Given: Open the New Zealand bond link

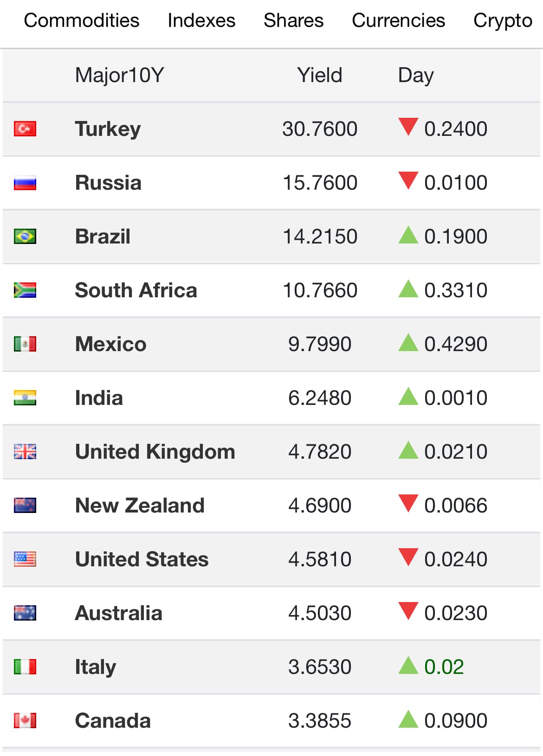Looking at the screenshot, I should coord(140,505).
